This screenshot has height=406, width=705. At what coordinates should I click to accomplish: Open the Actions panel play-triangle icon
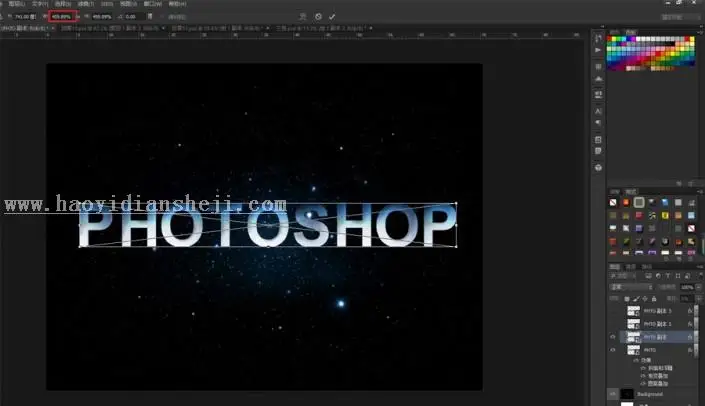point(598,50)
